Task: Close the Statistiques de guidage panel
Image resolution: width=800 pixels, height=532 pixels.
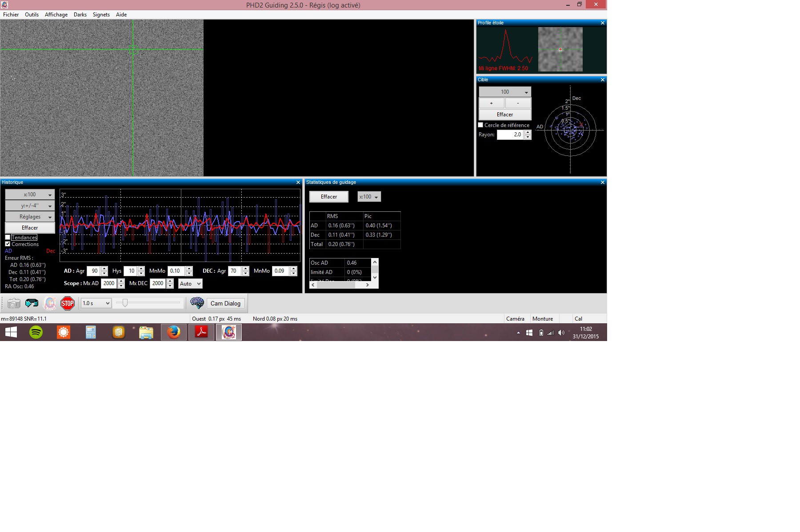Action: (603, 183)
